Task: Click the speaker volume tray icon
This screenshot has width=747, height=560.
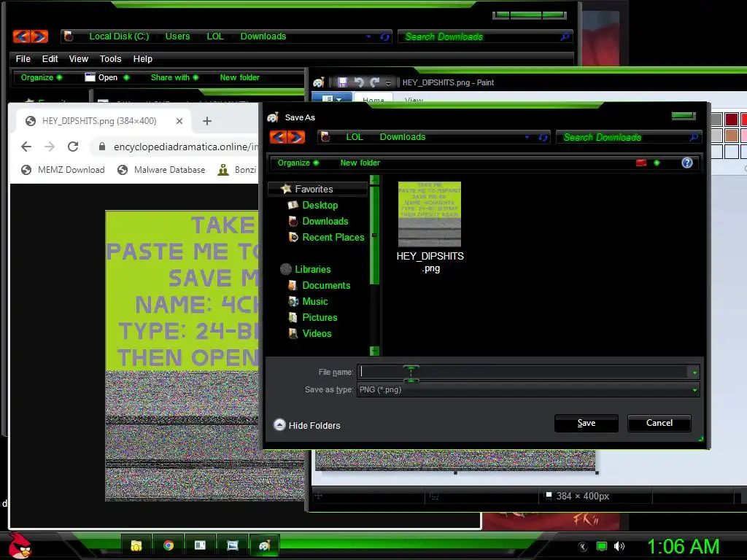Action: pyautogui.click(x=619, y=546)
